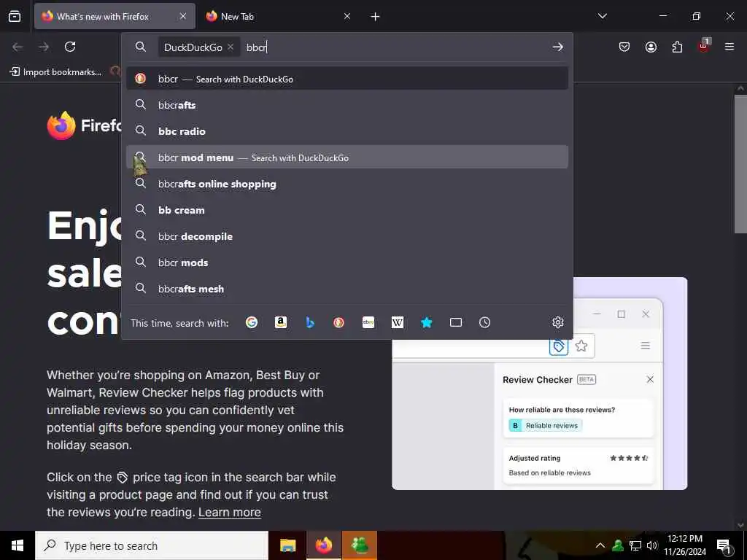747x560 pixels.
Task: Click in address bar text field
Action: click(x=395, y=47)
